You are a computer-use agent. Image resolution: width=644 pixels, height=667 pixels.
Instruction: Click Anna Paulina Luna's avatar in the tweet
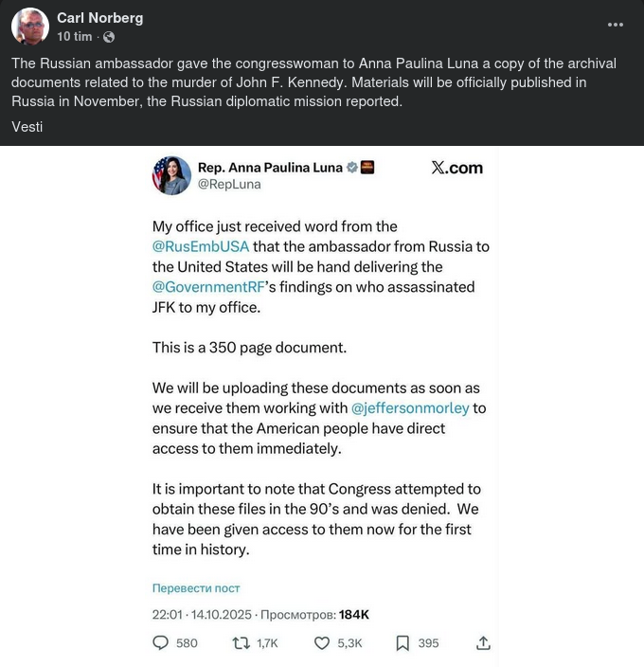[x=171, y=175]
